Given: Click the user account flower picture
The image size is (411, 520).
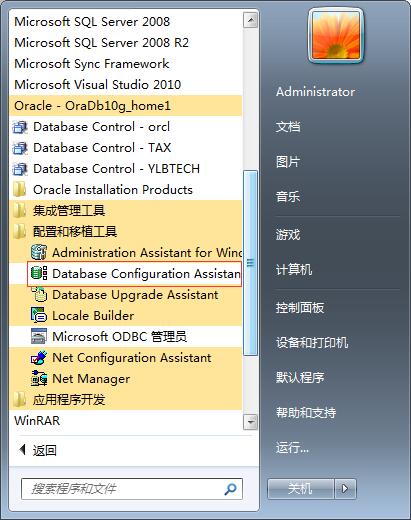Looking at the screenshot, I should tap(336, 35).
